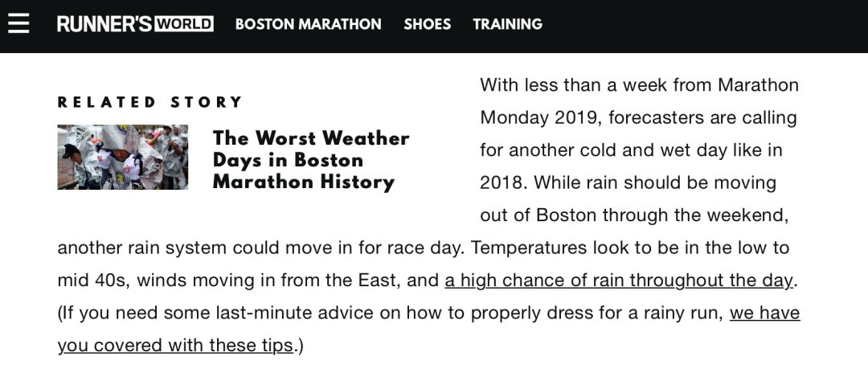Image resolution: width=868 pixels, height=373 pixels.
Task: Click the "mid 40s" text
Action: [x=92, y=281]
